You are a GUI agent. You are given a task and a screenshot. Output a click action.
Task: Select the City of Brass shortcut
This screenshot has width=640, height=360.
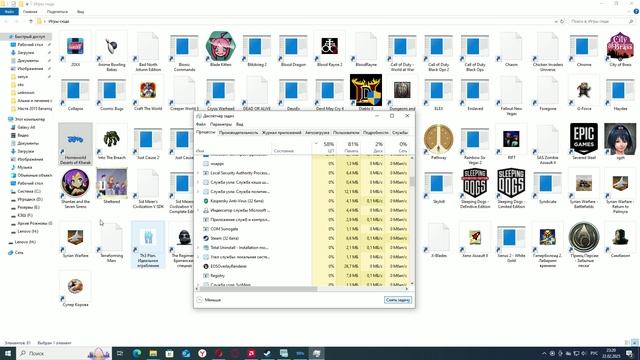620,49
